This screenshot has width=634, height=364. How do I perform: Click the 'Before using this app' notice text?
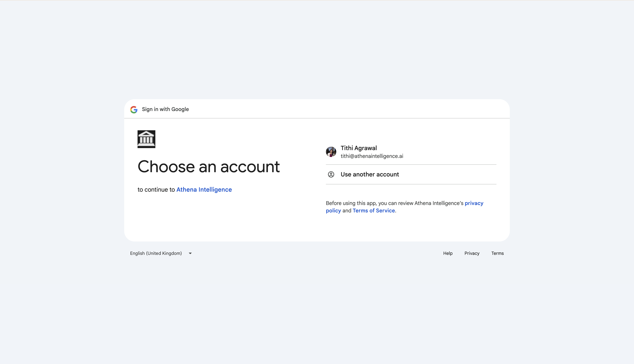click(x=394, y=203)
